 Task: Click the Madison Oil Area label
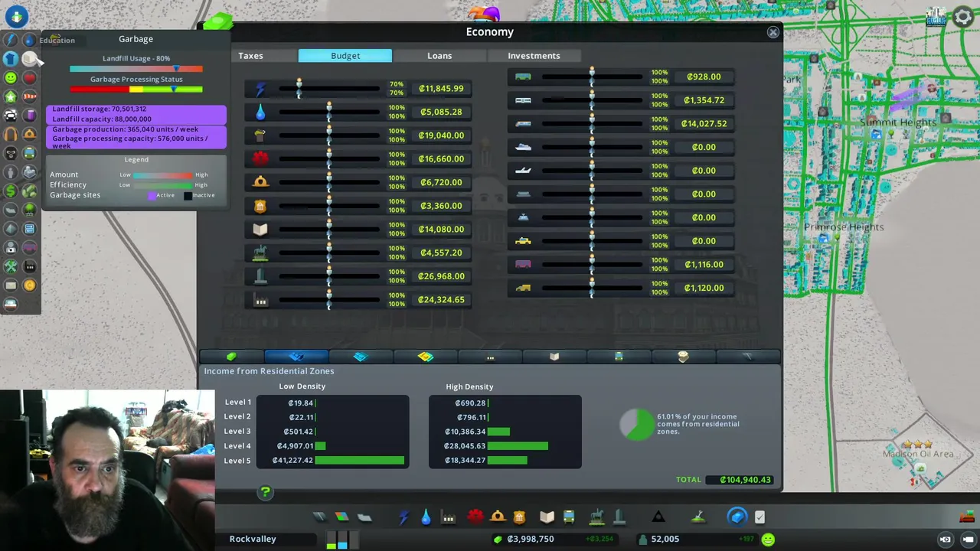(919, 454)
